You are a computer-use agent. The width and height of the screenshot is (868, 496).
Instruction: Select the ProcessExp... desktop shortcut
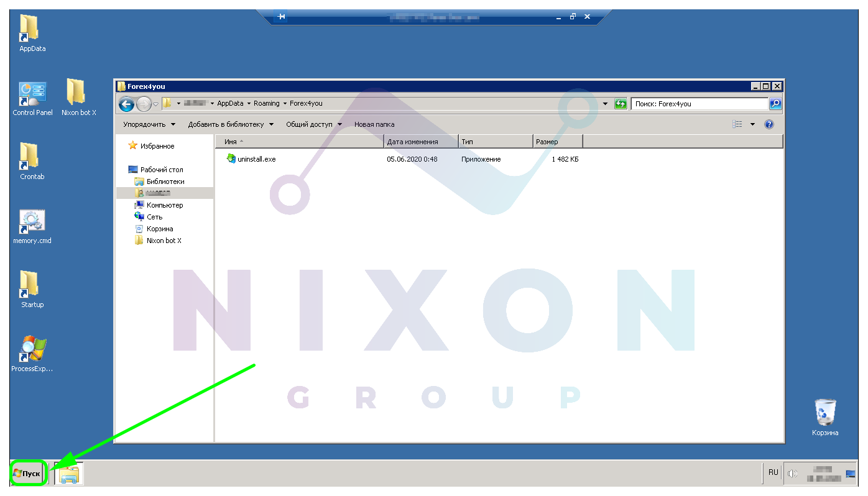click(32, 354)
